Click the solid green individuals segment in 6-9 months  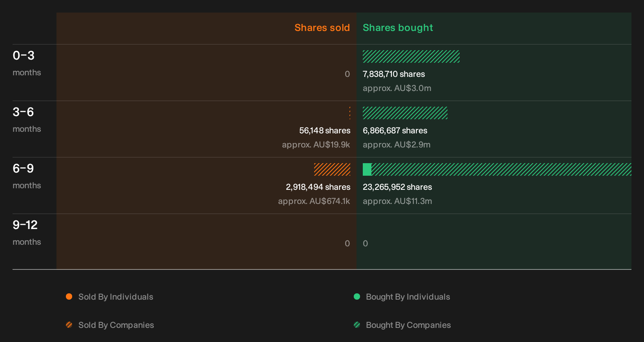[x=367, y=169]
